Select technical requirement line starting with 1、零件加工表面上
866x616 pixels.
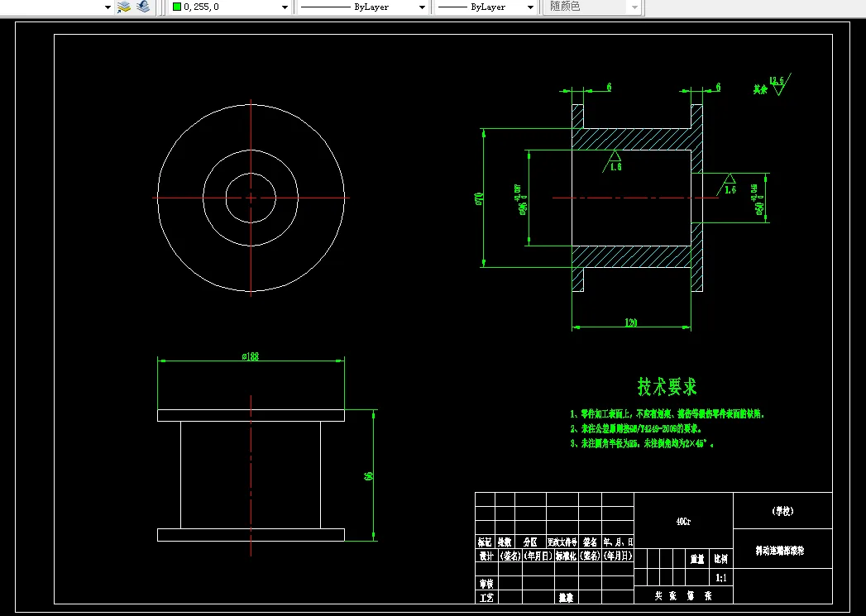[667, 414]
